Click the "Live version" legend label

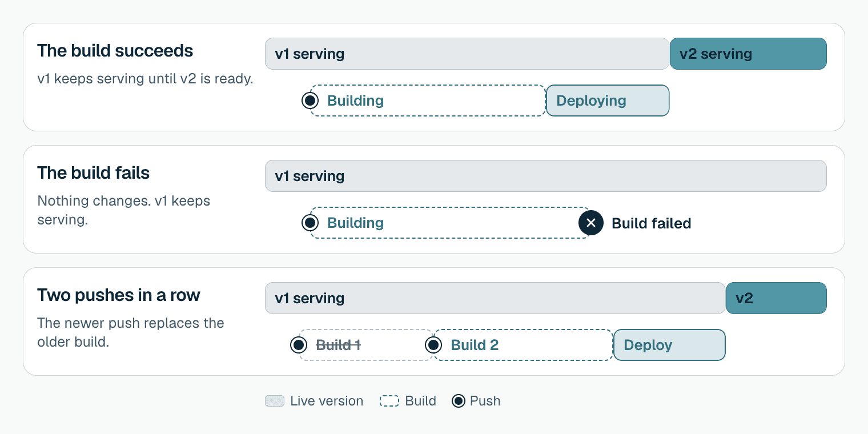pyautogui.click(x=327, y=401)
